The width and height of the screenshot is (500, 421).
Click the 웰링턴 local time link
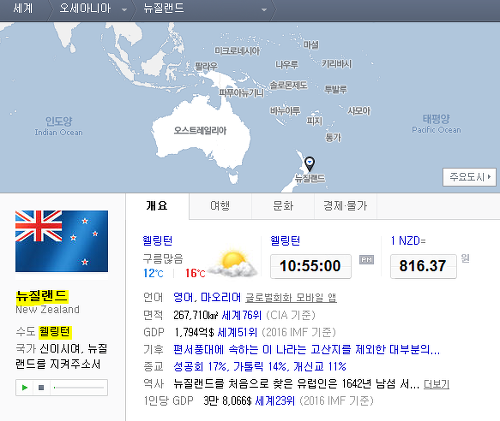285,241
